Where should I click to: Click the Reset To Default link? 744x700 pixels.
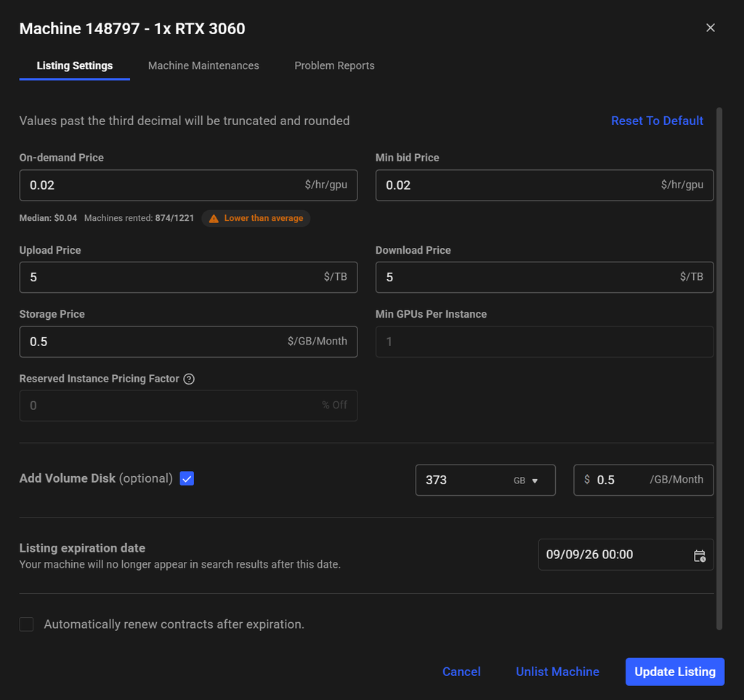(657, 121)
